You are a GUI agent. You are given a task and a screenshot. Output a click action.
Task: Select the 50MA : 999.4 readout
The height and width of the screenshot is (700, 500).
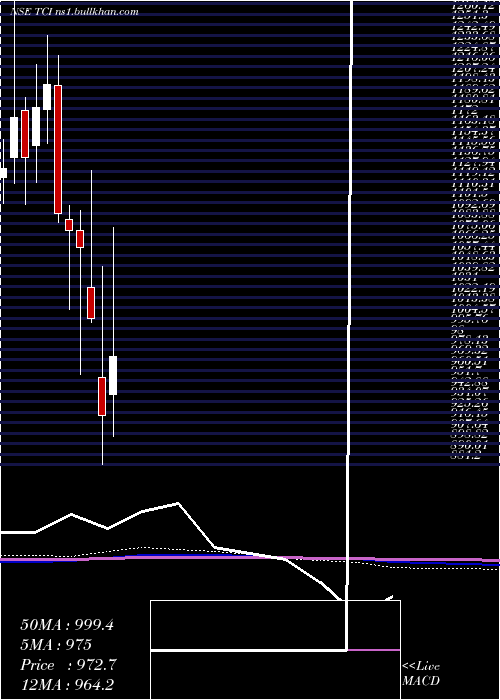tap(67, 625)
